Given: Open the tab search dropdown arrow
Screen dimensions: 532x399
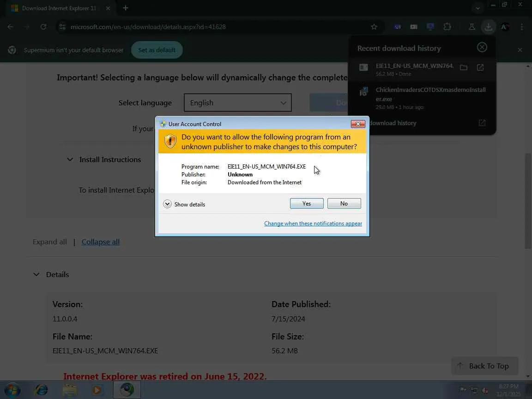Looking at the screenshot, I should 478,8.
